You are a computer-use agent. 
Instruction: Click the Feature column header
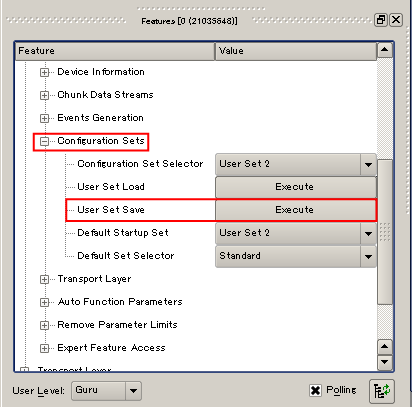(115, 51)
